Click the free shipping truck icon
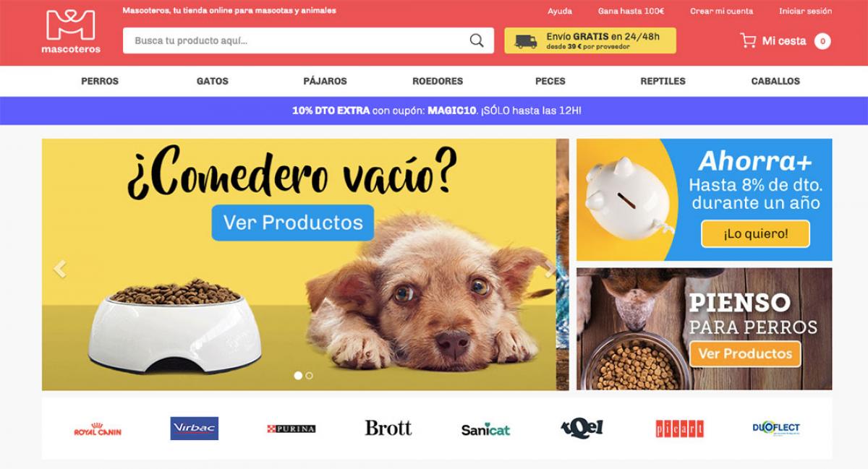The width and height of the screenshot is (868, 469). coord(526,41)
